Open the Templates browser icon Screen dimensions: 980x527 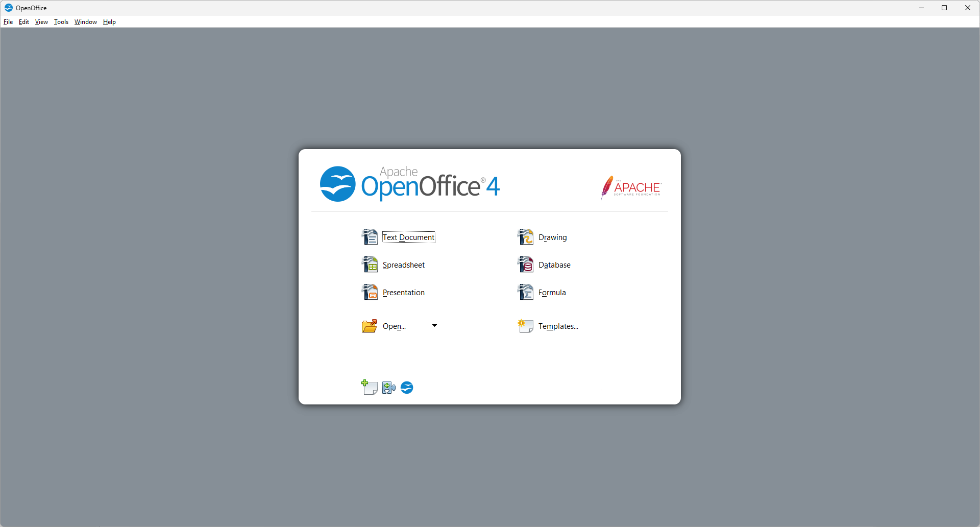[x=524, y=326]
